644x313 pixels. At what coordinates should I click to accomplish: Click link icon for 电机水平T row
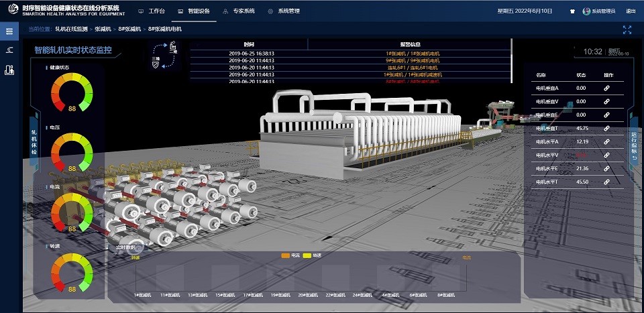[x=606, y=182]
